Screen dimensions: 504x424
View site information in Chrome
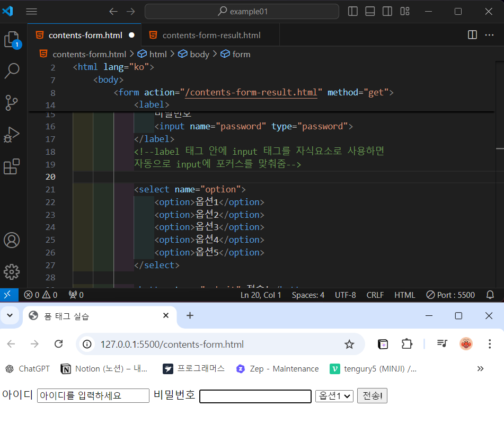point(87,344)
